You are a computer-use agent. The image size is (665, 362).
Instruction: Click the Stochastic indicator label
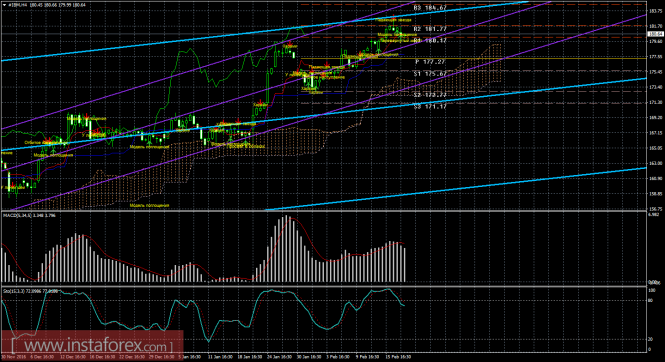[x=30, y=291]
